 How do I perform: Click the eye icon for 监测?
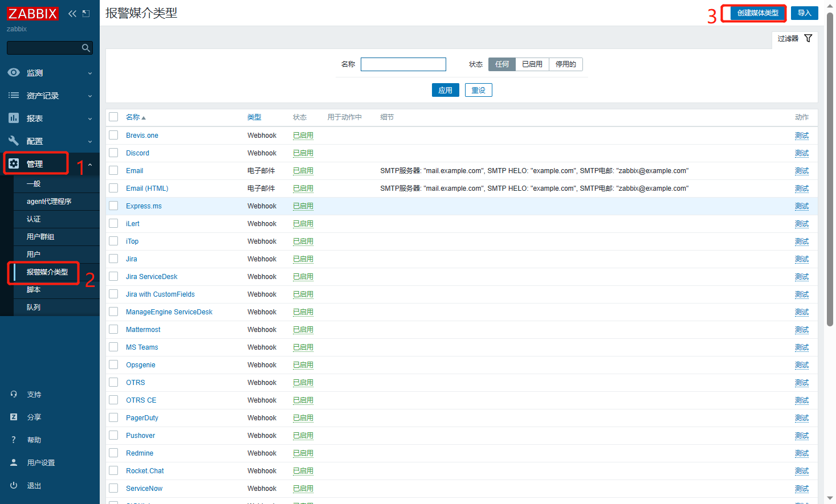pyautogui.click(x=14, y=72)
